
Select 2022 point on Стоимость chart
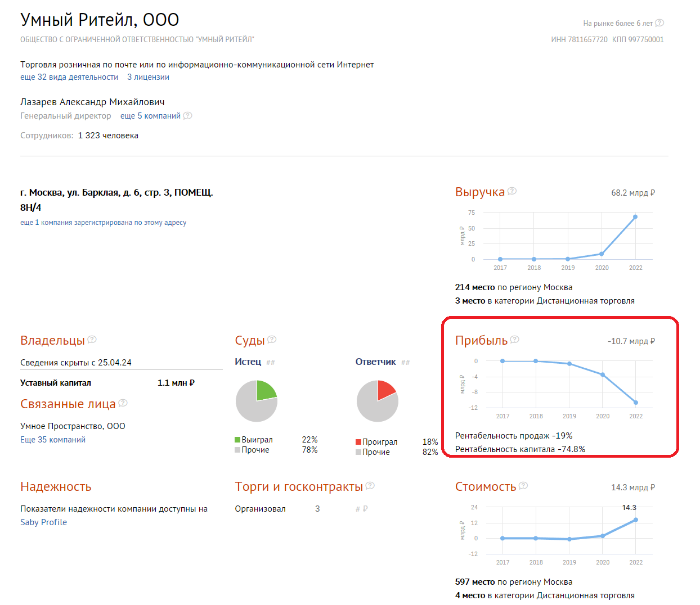(x=636, y=520)
